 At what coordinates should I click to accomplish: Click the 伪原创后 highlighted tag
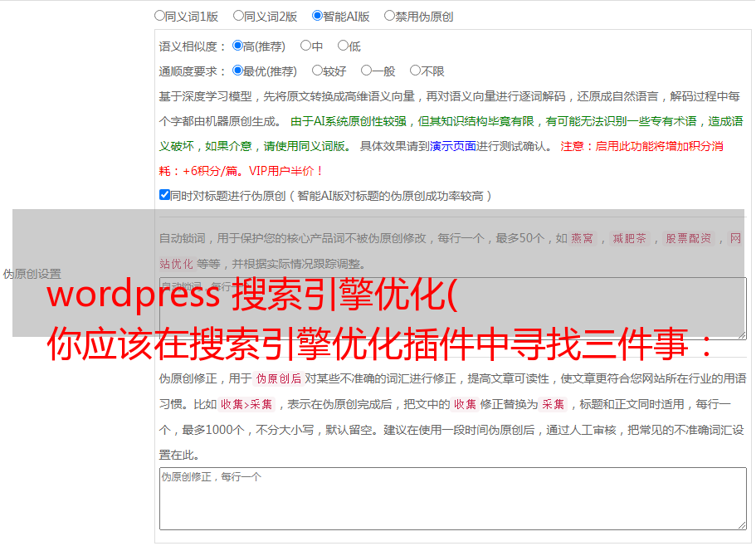tap(279, 378)
